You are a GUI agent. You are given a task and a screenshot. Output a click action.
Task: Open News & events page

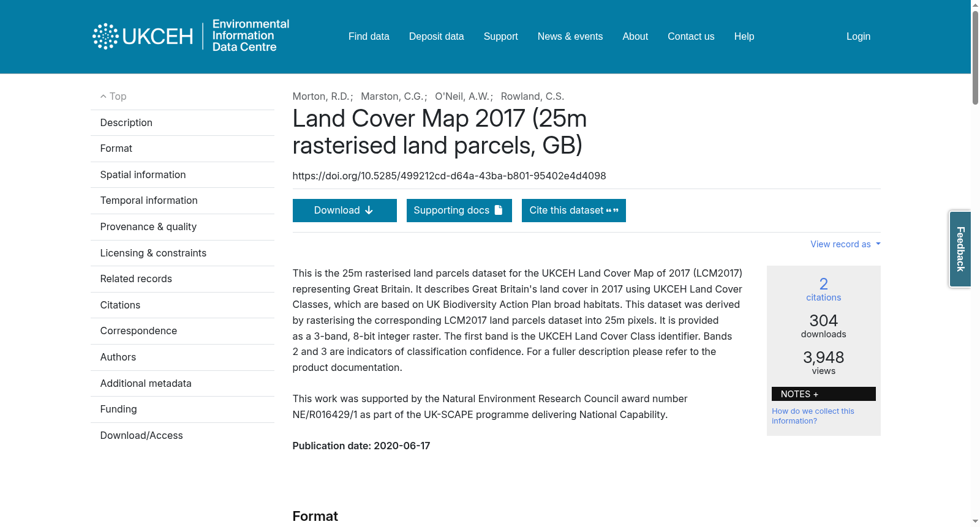point(570,37)
